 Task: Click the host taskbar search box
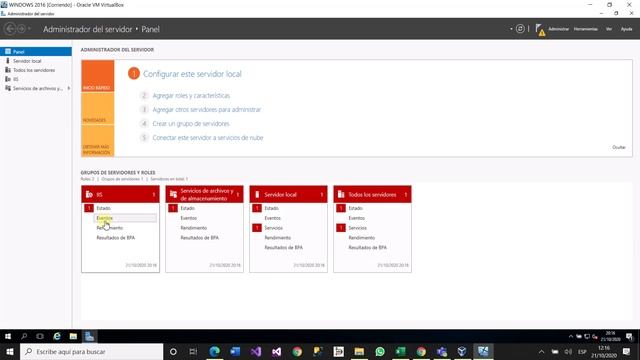click(x=91, y=351)
